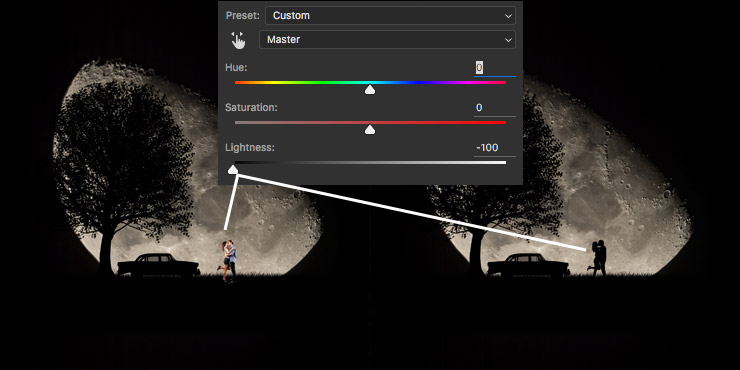Click the Saturation slider handle
Image resolution: width=740 pixels, height=370 pixels.
coord(370,129)
